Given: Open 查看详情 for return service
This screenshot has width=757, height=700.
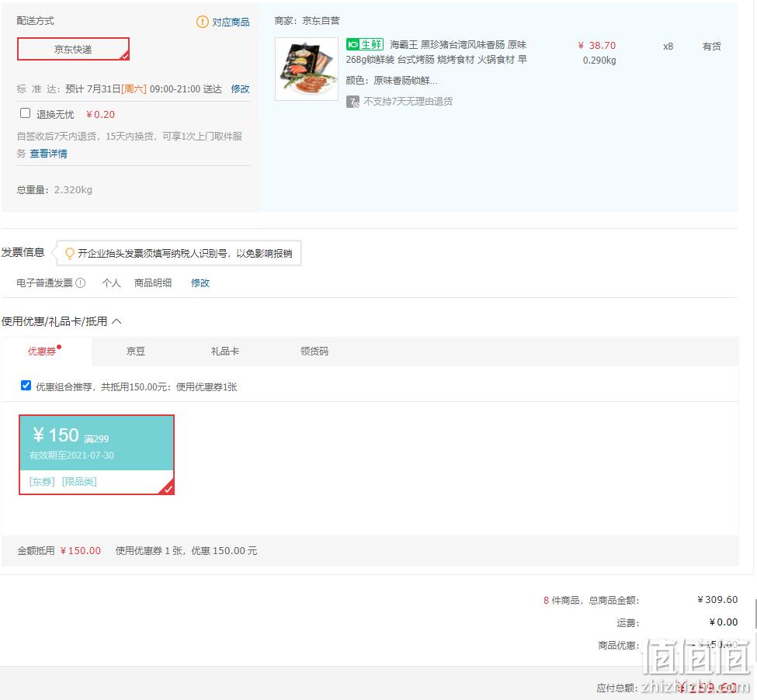Looking at the screenshot, I should pyautogui.click(x=48, y=154).
